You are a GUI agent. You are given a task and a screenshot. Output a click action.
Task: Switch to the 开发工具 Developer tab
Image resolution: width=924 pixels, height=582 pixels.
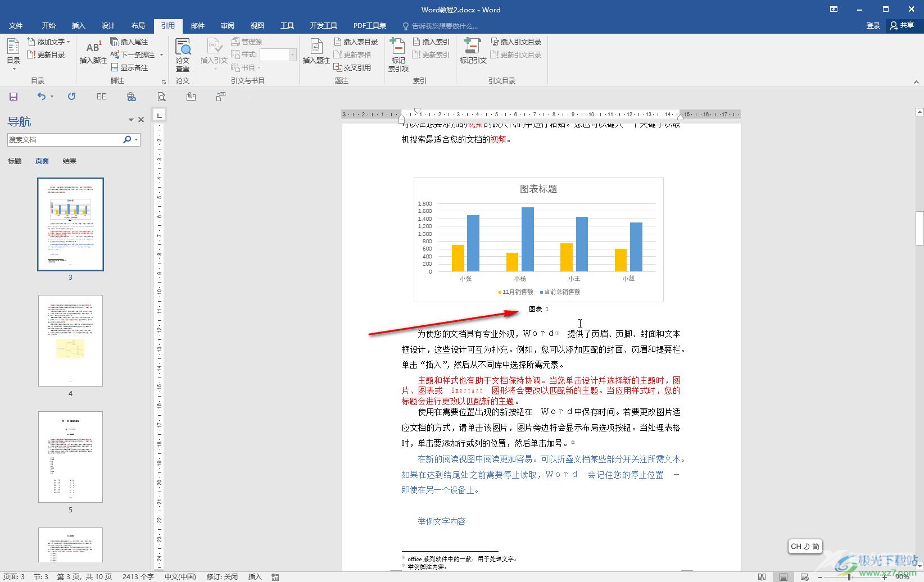[323, 26]
